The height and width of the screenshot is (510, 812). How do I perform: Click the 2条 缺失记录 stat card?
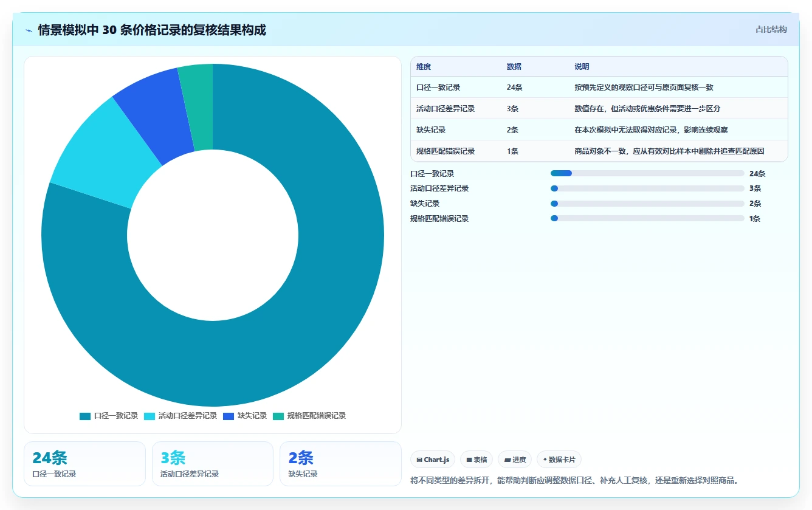(340, 464)
